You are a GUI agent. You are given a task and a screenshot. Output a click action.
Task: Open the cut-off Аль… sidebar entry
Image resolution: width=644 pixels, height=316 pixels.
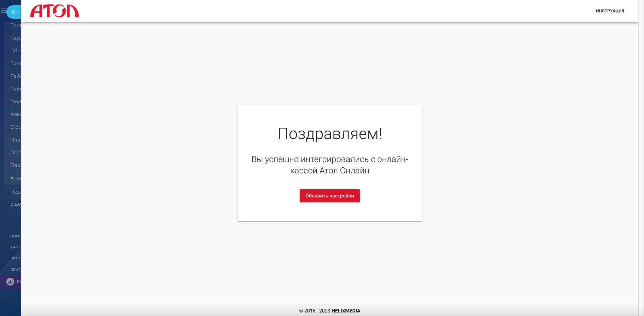16,114
